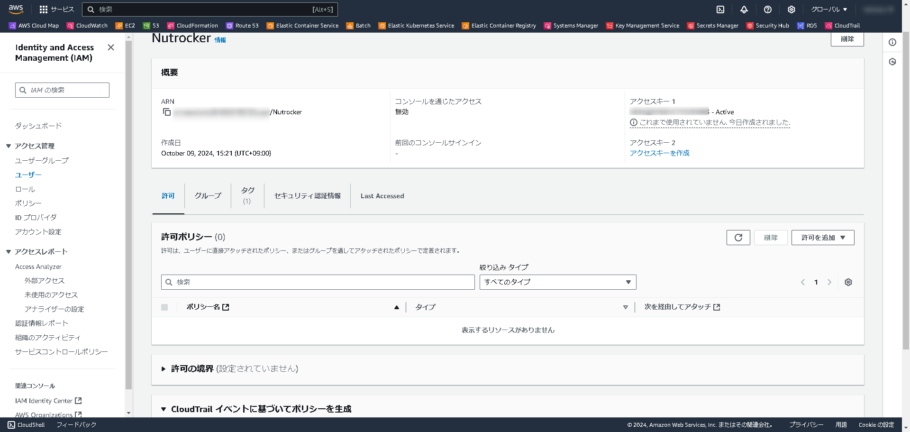The width and height of the screenshot is (910, 432).
Task: Switch to the グループ tab
Action: coord(208,196)
